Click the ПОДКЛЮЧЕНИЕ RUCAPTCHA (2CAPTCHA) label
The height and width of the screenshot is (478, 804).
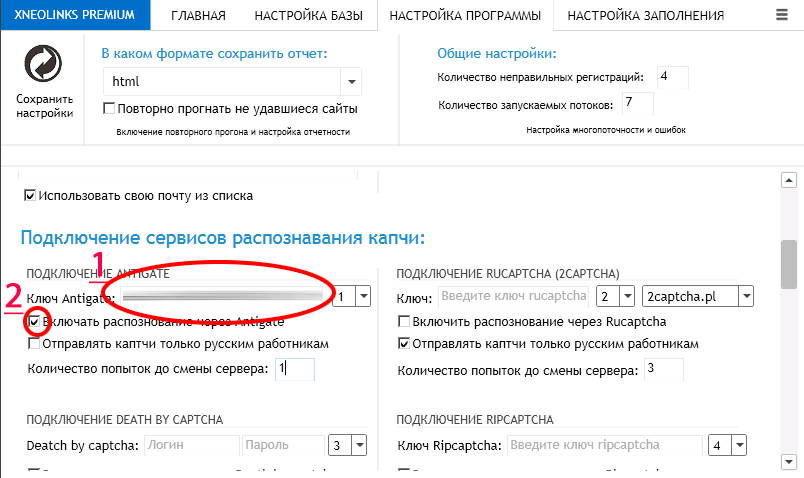pos(508,274)
